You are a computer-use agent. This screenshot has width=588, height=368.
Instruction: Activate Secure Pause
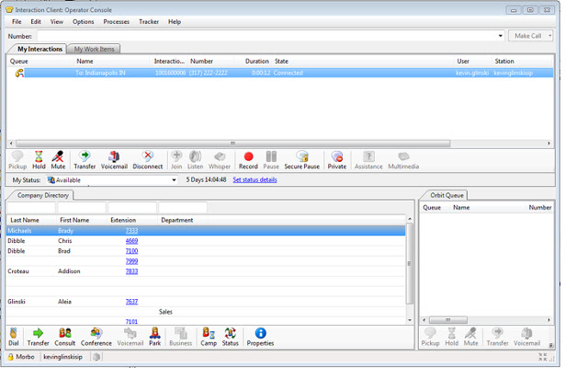[302, 160]
